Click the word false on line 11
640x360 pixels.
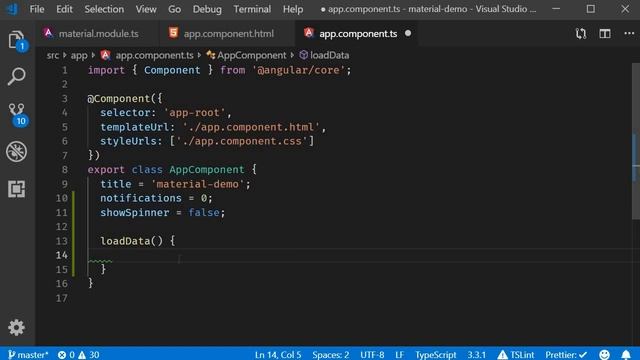point(204,212)
